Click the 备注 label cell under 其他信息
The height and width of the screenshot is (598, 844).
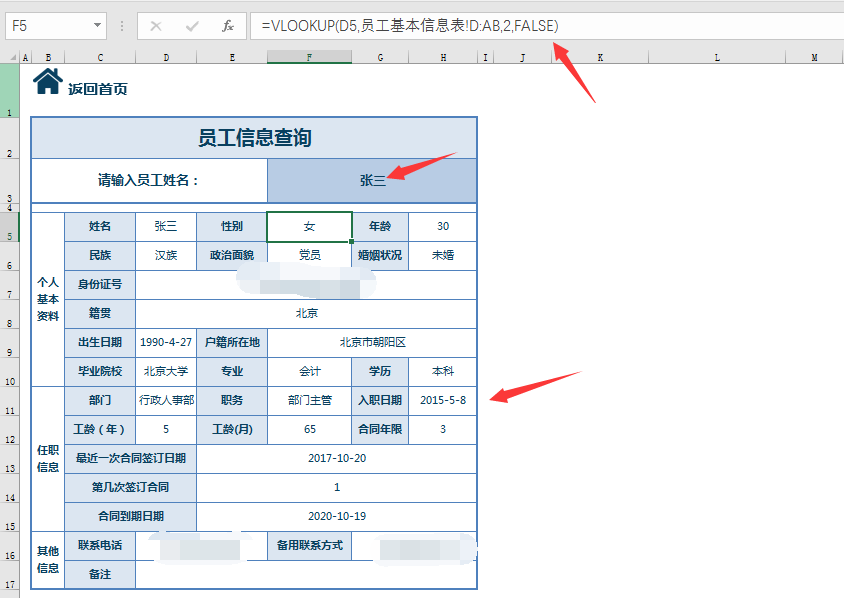click(x=99, y=574)
